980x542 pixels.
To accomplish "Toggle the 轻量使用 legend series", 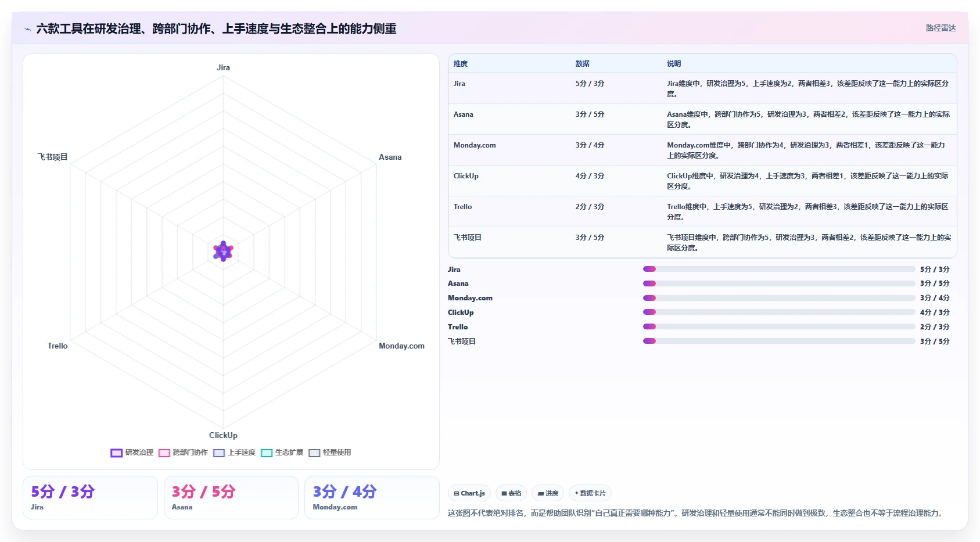I will (329, 453).
